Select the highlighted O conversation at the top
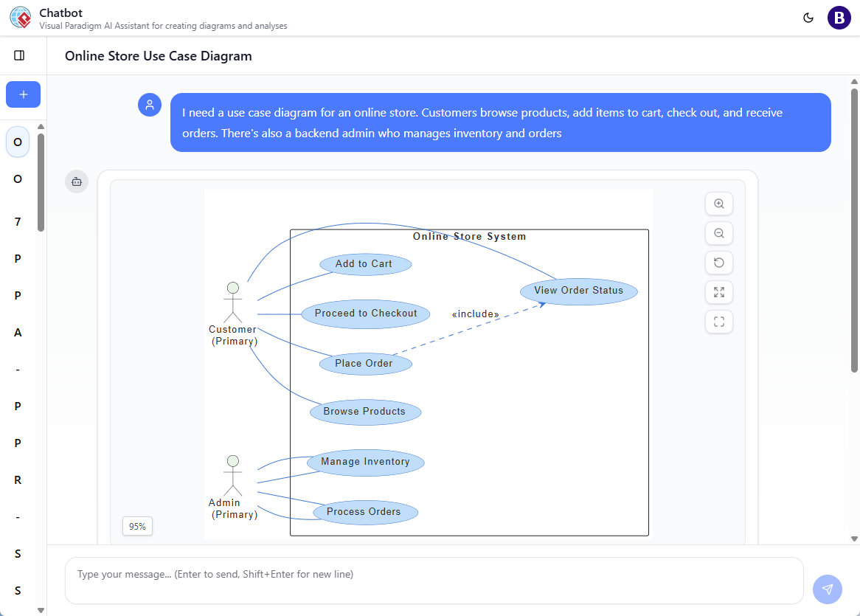Viewport: 860px width, 616px height. click(17, 142)
